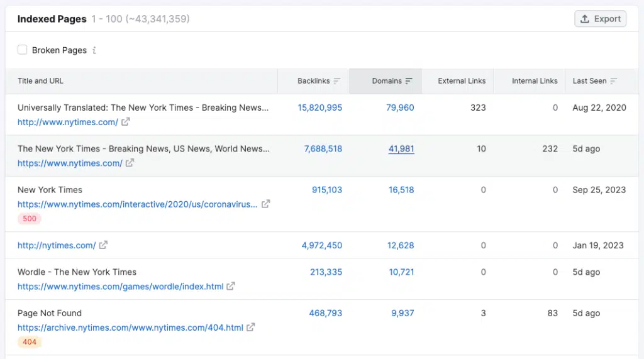Open the http://nytimes.com/ link
The width and height of the screenshot is (644, 359).
(57, 245)
